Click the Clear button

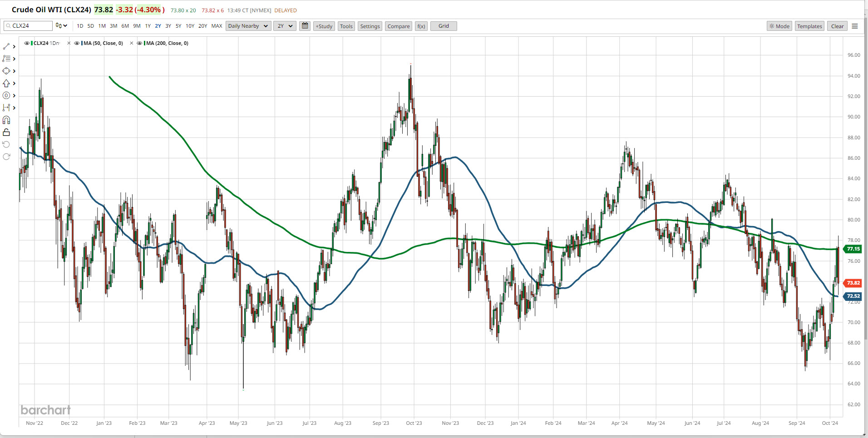(837, 26)
